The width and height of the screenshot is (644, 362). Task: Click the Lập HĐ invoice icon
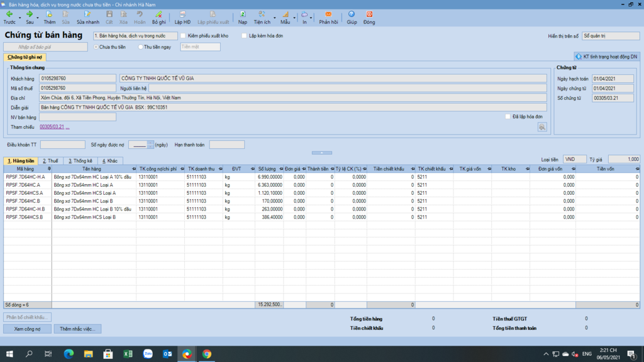(182, 18)
